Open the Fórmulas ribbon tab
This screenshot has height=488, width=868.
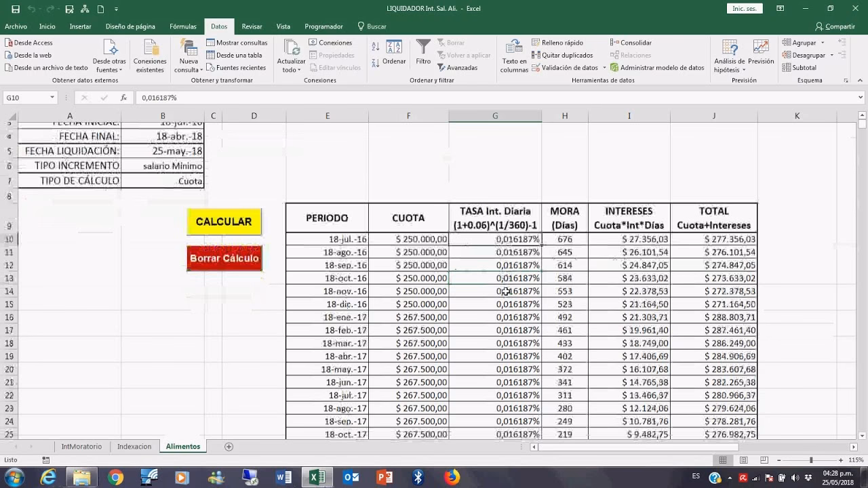tap(182, 26)
